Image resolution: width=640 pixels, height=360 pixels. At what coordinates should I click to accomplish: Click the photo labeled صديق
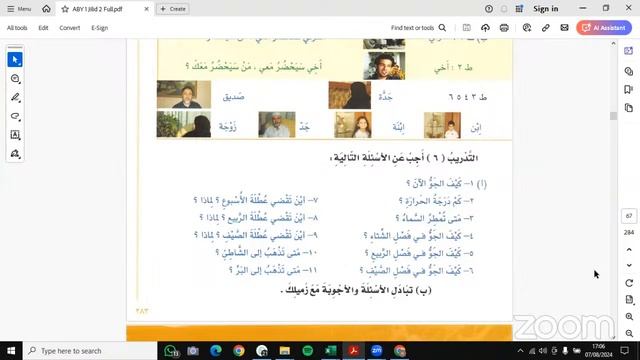coord(184,94)
